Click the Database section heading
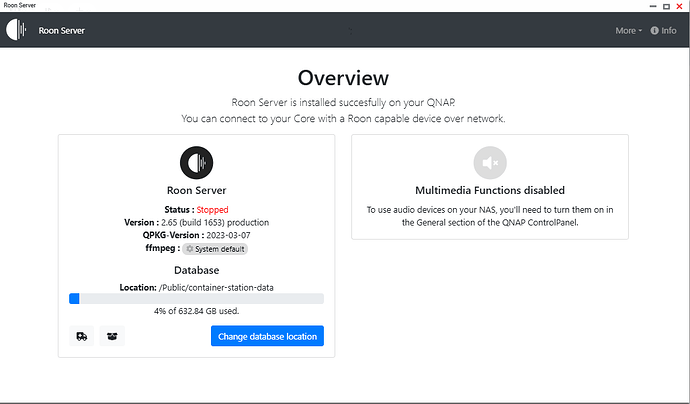The image size is (690, 404). point(196,270)
